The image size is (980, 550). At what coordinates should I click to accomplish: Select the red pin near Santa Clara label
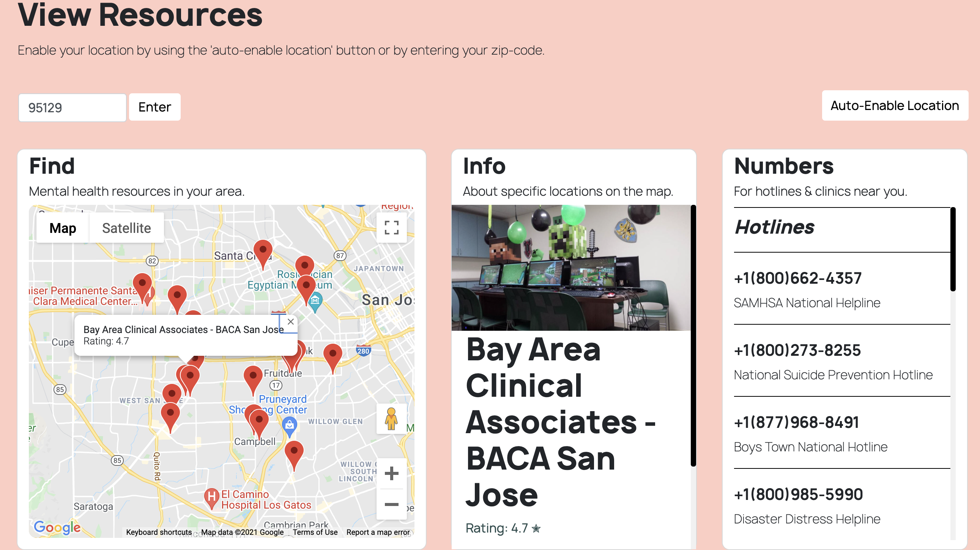(263, 251)
